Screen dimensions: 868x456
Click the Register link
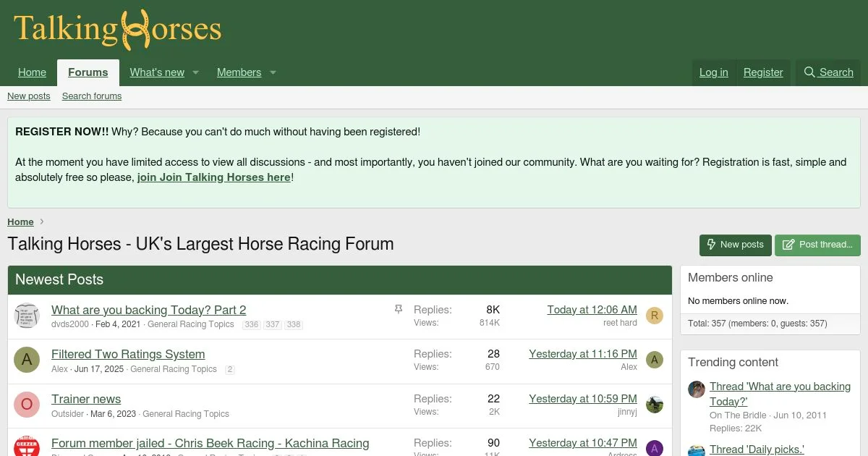click(763, 72)
